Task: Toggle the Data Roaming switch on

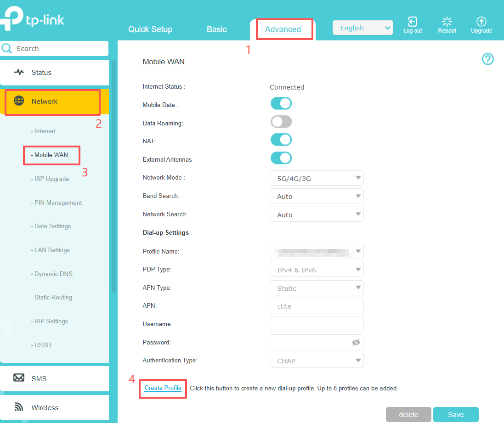Action: point(281,121)
